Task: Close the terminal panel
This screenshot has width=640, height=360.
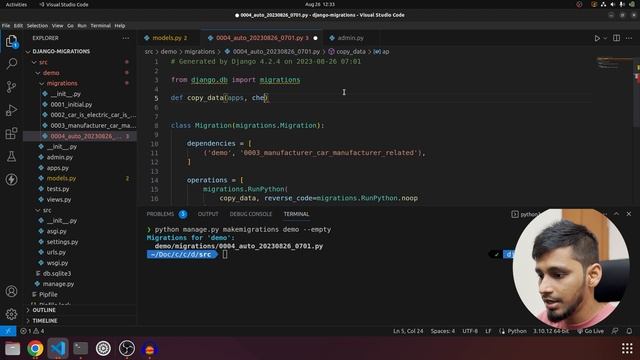Action: [x=629, y=213]
